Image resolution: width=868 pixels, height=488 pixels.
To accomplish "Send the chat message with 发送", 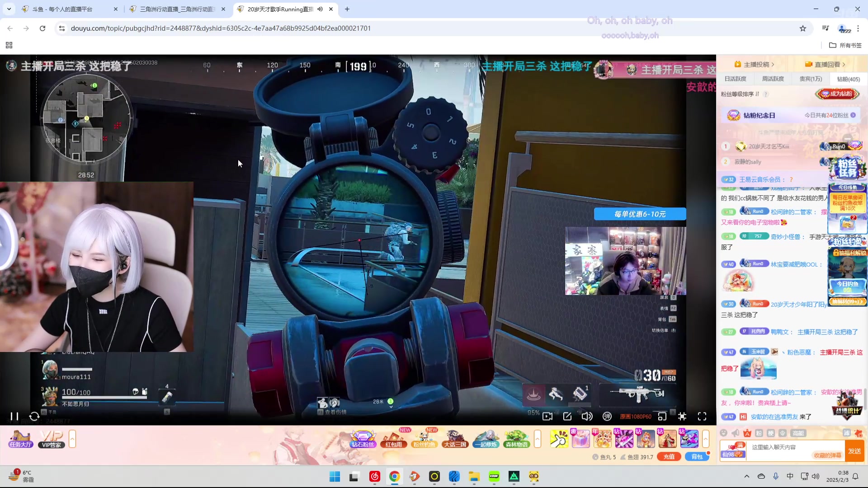I will [854, 451].
